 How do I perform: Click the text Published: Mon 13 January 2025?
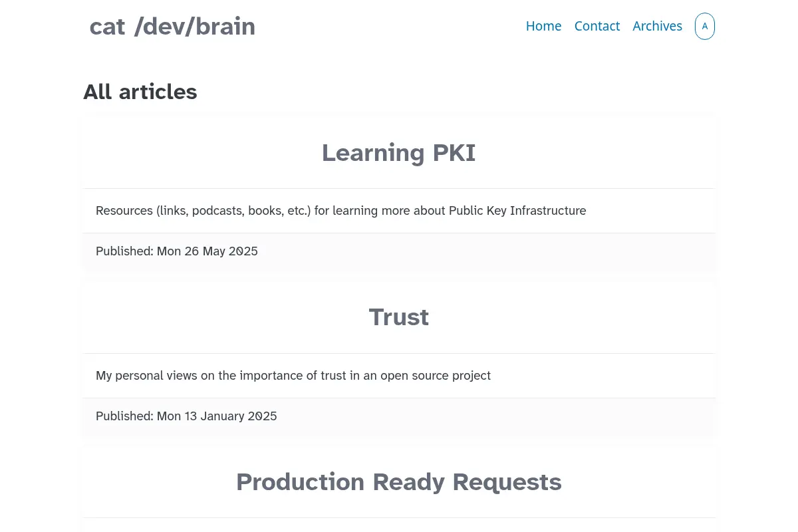[x=186, y=416]
